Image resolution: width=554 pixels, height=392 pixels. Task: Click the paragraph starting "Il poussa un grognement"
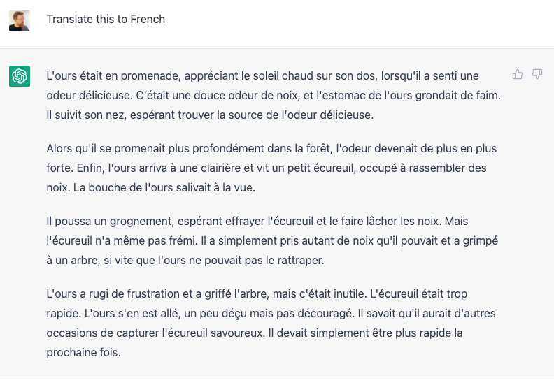click(267, 241)
